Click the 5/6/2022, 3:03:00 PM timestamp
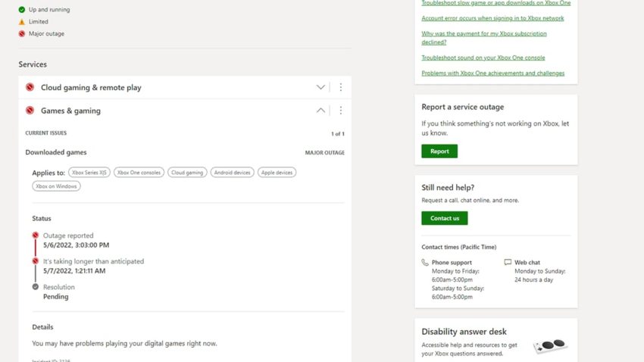 pos(76,245)
